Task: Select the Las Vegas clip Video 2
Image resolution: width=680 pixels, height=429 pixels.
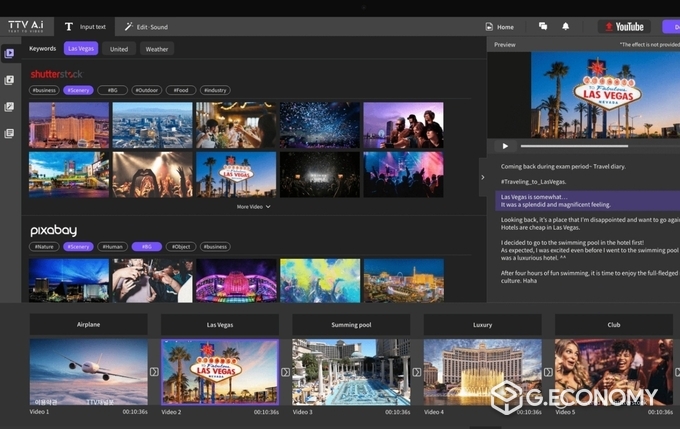Action: 220,372
